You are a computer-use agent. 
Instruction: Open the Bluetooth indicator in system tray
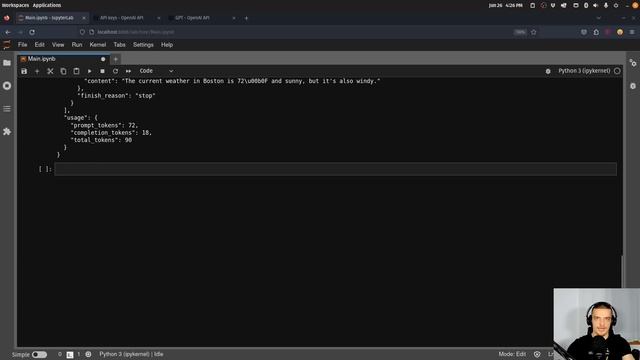pyautogui.click(x=586, y=5)
